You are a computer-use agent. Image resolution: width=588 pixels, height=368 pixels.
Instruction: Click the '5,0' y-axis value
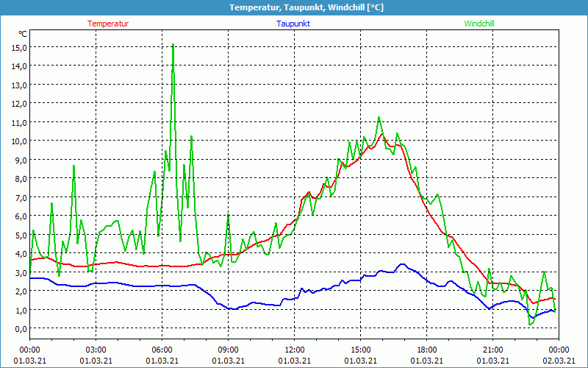(x=21, y=235)
